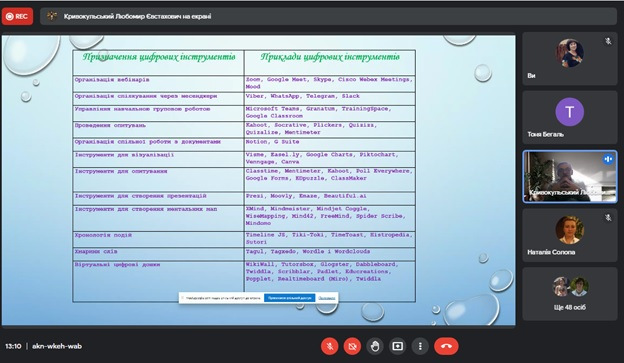The height and width of the screenshot is (363, 624).
Task: Turn on the camera from the bottom bar
Action: coord(352,346)
